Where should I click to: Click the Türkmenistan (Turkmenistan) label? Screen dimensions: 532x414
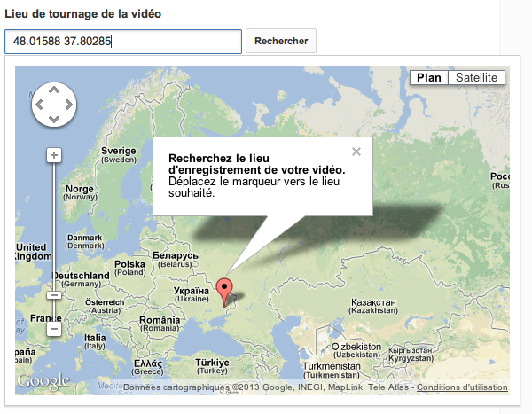coord(332,371)
